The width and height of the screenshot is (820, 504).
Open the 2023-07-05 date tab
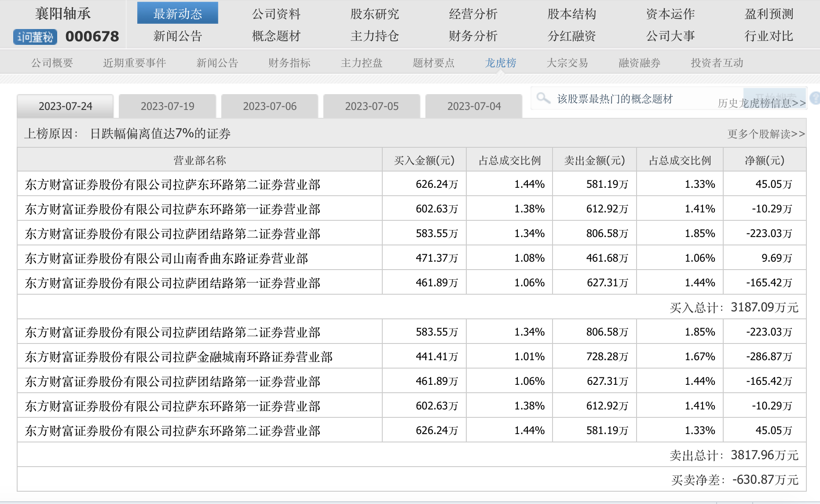click(x=372, y=106)
